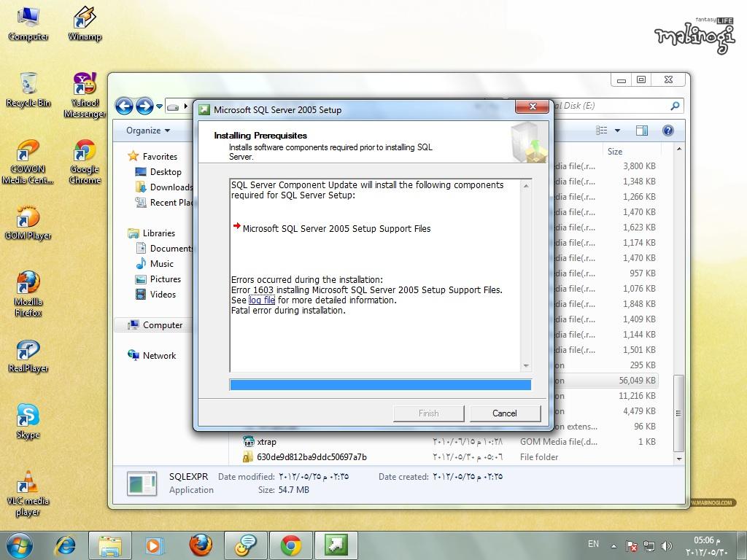Select the GOM Player desktop shortcut
Viewport: 747px width, 560px height.
[x=28, y=222]
